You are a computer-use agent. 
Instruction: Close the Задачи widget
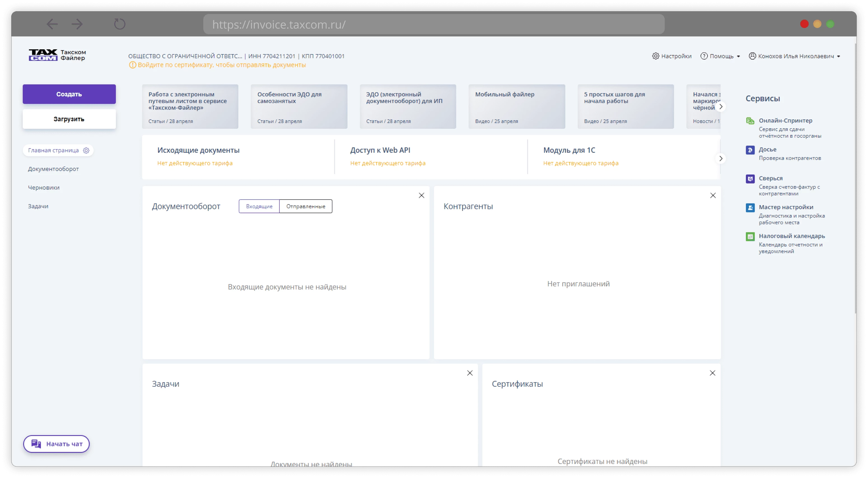click(470, 373)
